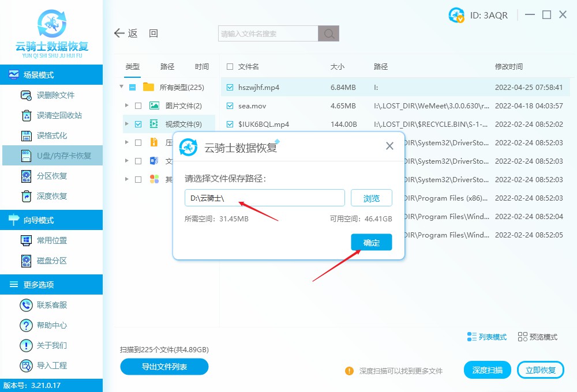Click the 更多选项 three-line header icon
The width and height of the screenshot is (577, 392).
point(14,284)
